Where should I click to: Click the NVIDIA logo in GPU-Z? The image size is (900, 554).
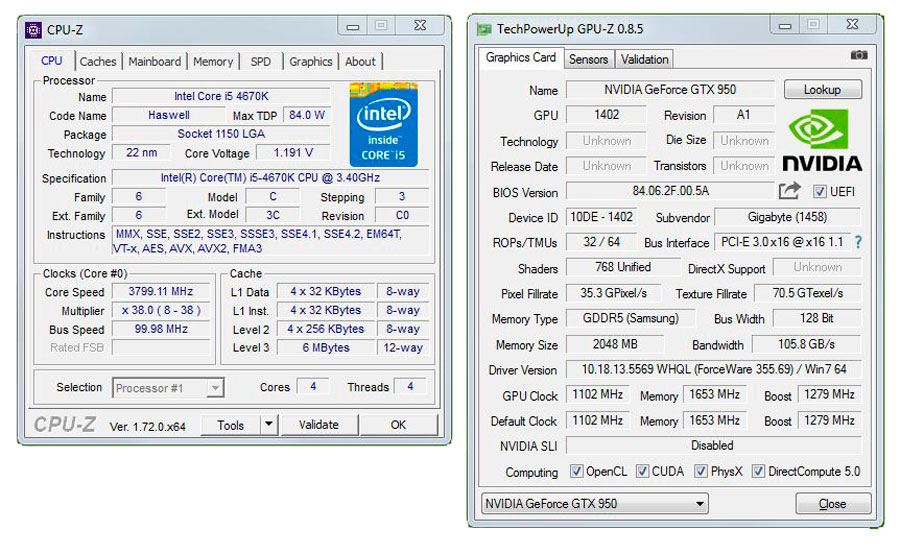(x=822, y=141)
